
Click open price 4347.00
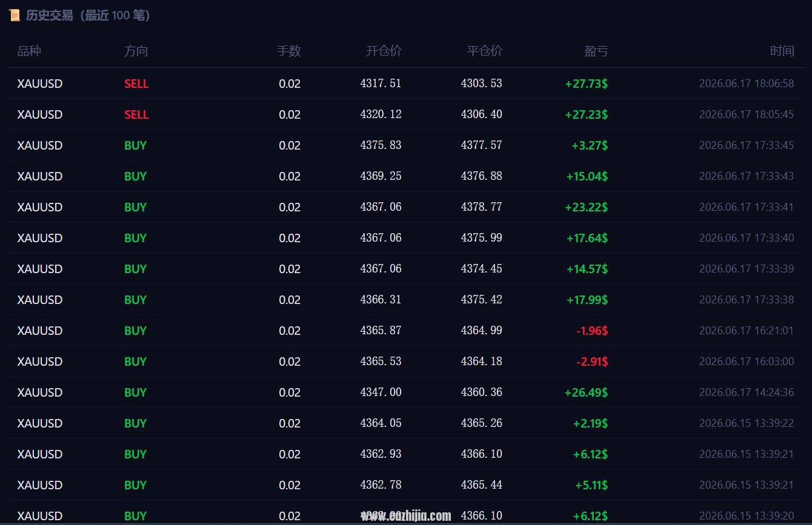(x=381, y=392)
